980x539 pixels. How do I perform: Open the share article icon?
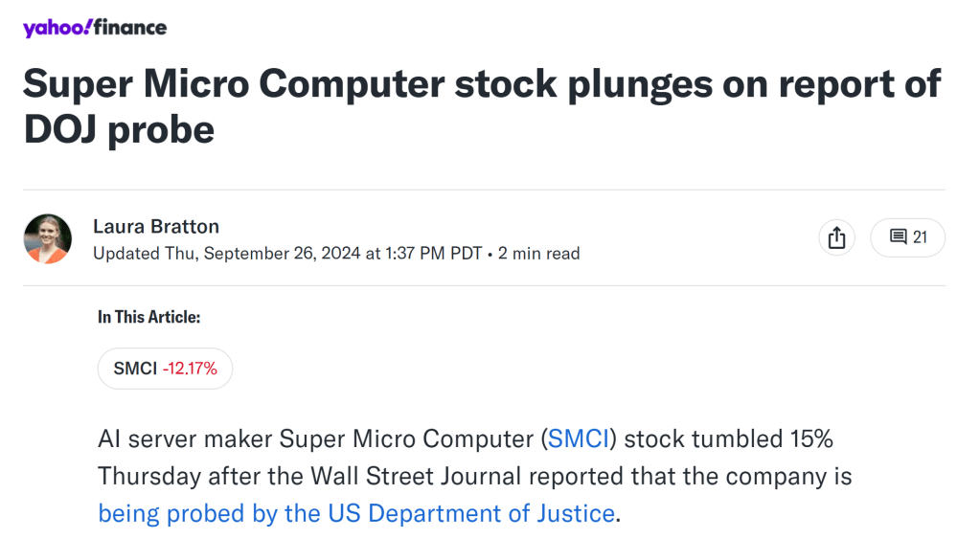click(x=836, y=237)
